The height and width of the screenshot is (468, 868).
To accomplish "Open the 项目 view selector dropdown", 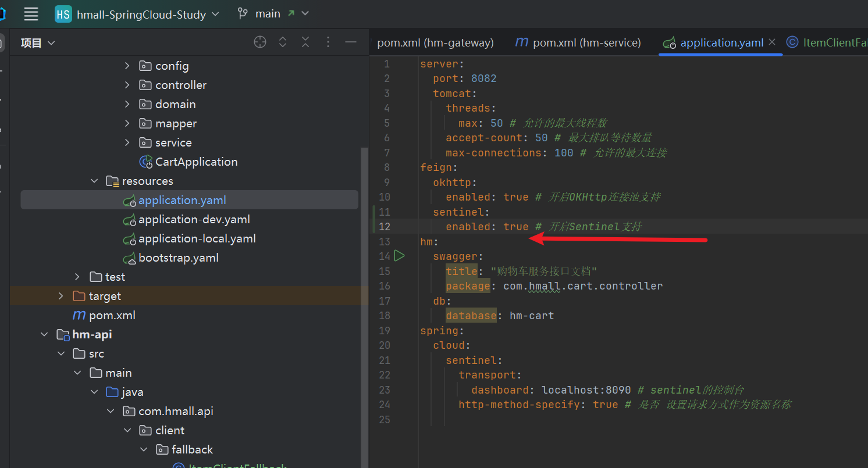I will [x=38, y=43].
